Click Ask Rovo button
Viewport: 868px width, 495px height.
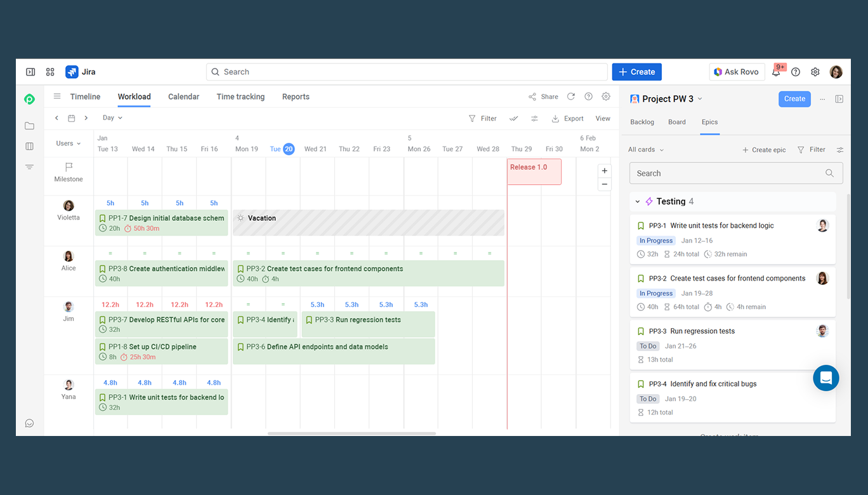737,72
